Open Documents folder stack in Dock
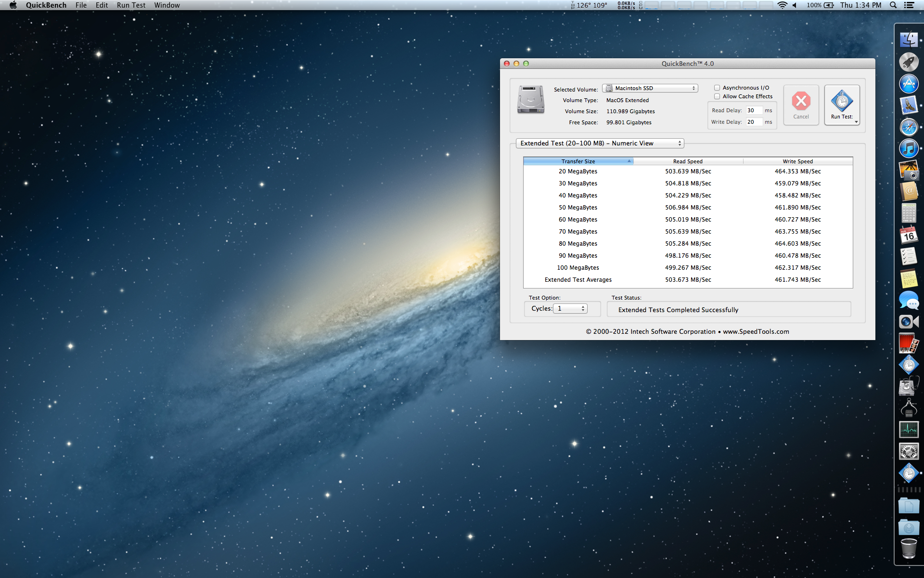The width and height of the screenshot is (924, 578). (x=909, y=506)
